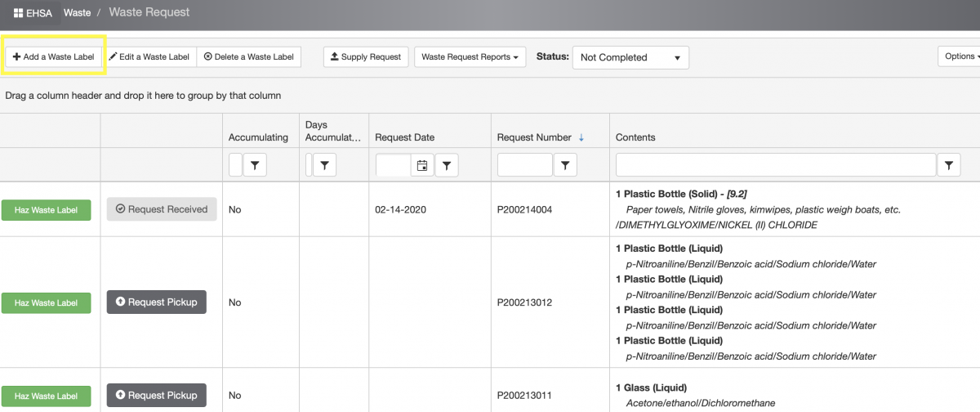Open Haz Waste Label for P200214004
The width and height of the screenshot is (980, 412).
46,210
